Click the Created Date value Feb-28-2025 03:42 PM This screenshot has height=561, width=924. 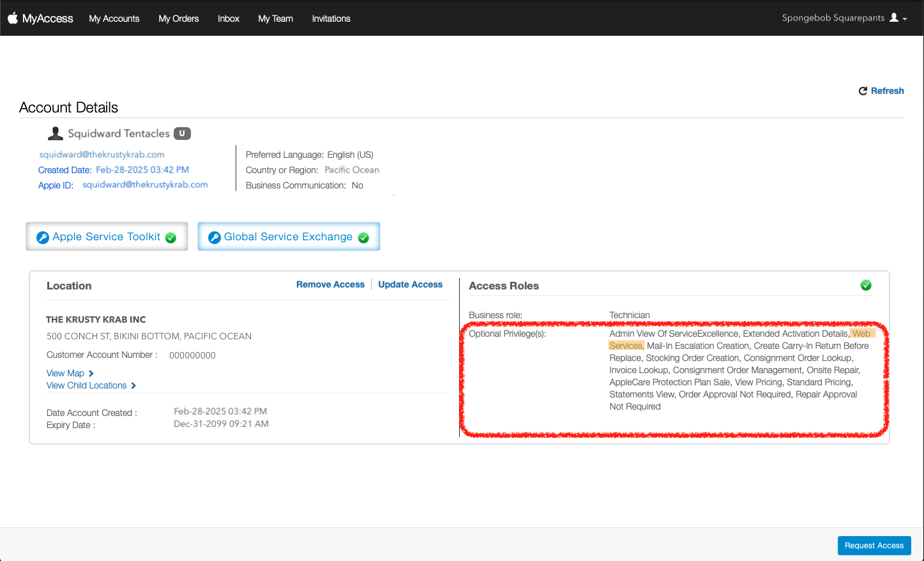click(142, 170)
